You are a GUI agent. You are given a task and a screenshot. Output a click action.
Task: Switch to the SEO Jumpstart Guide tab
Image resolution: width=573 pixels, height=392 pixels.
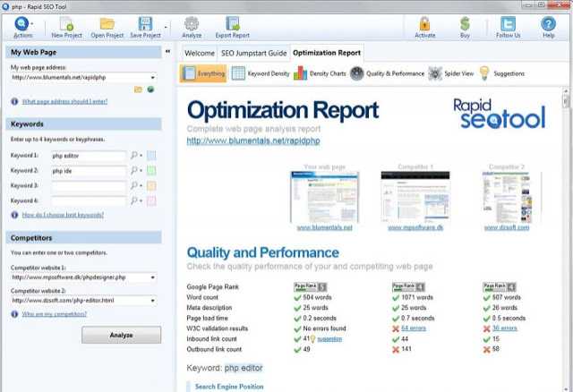[254, 54]
